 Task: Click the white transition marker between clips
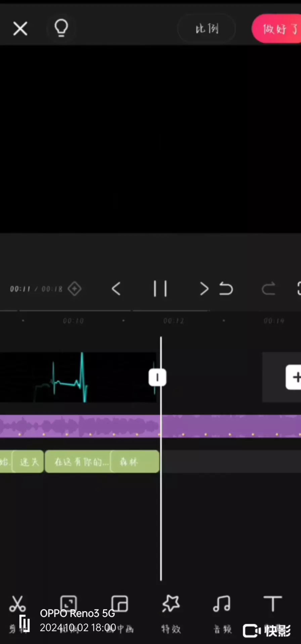(158, 377)
